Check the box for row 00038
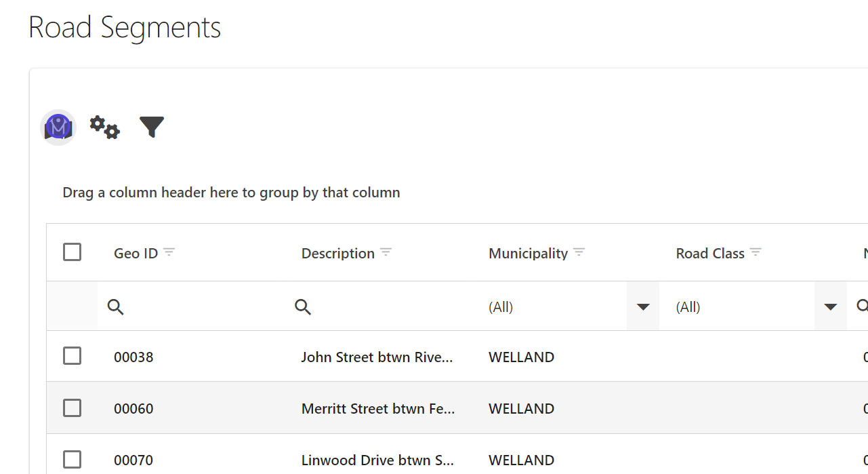868x474 pixels. pyautogui.click(x=72, y=356)
